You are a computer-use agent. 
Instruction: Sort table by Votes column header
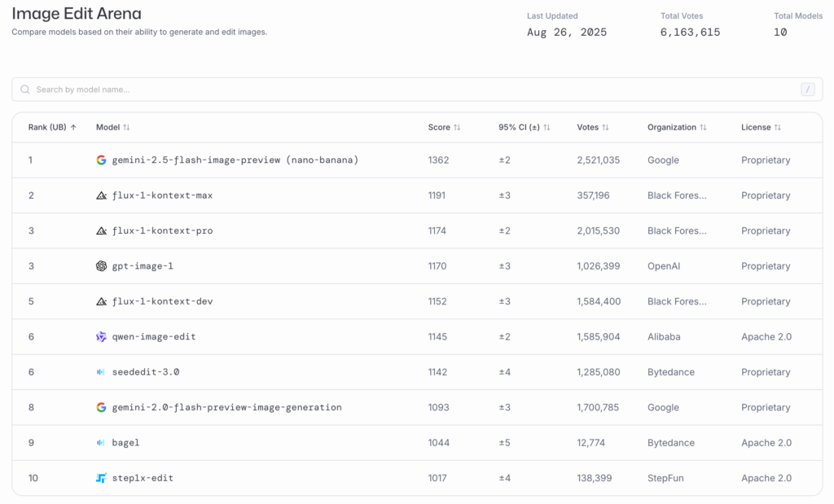click(593, 127)
